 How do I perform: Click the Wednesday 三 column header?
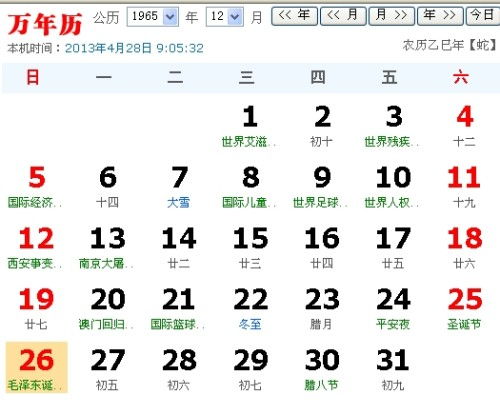click(247, 77)
